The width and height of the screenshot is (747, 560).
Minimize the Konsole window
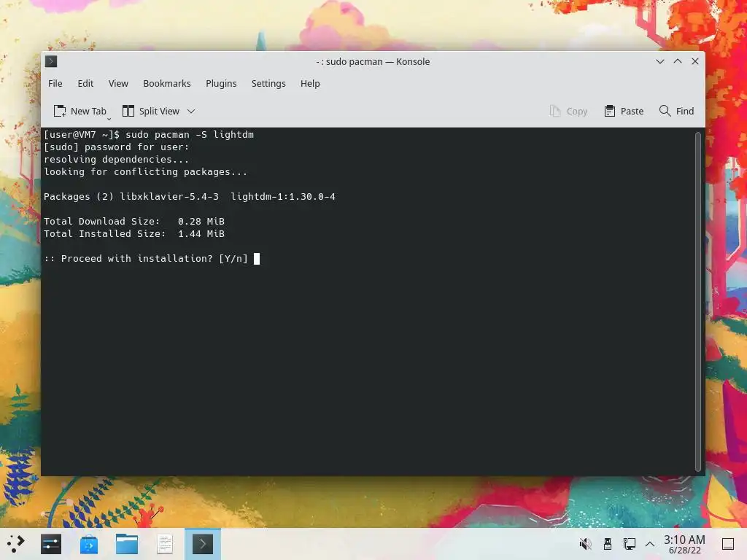point(659,61)
